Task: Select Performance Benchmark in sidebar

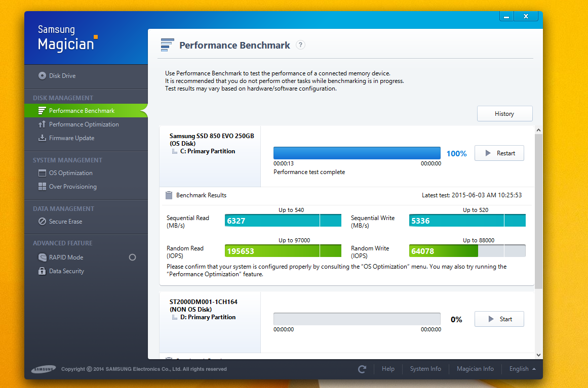Action: (x=86, y=110)
